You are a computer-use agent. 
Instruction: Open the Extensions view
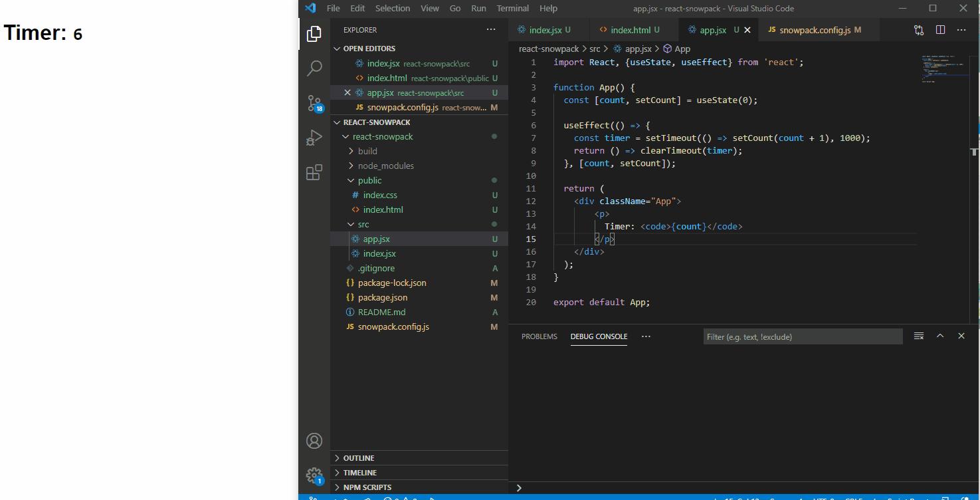click(x=314, y=173)
